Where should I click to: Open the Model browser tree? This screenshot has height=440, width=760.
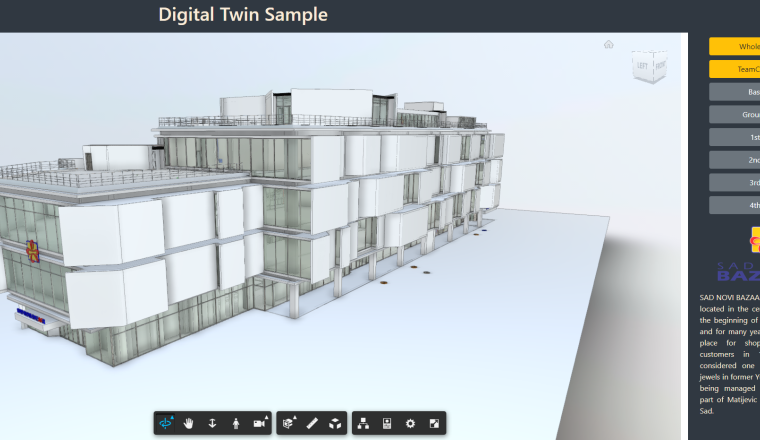363,424
